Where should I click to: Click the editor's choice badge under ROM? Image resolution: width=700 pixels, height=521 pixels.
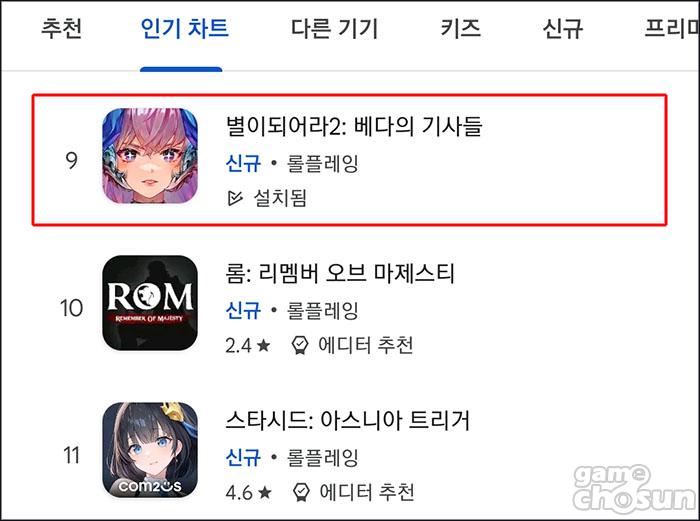300,345
